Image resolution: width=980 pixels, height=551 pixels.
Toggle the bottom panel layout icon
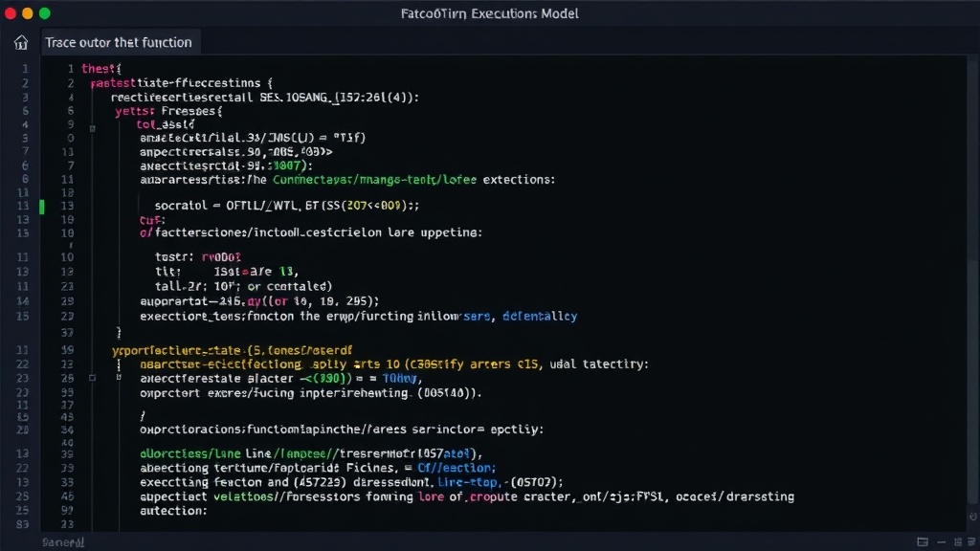point(923,541)
